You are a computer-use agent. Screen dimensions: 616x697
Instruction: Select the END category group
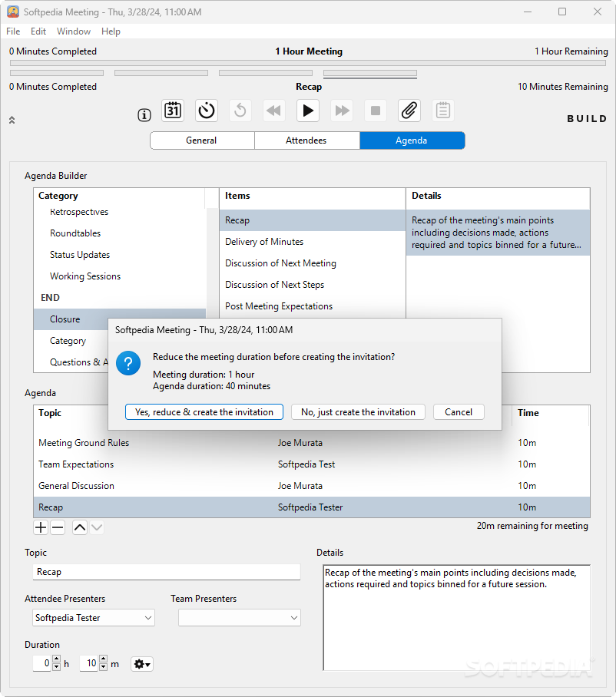(x=120, y=298)
